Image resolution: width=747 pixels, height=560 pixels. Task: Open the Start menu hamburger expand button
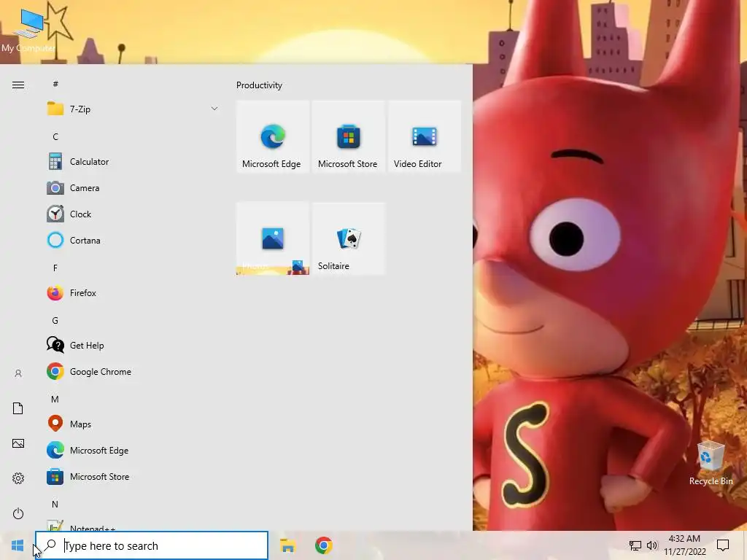tap(18, 85)
